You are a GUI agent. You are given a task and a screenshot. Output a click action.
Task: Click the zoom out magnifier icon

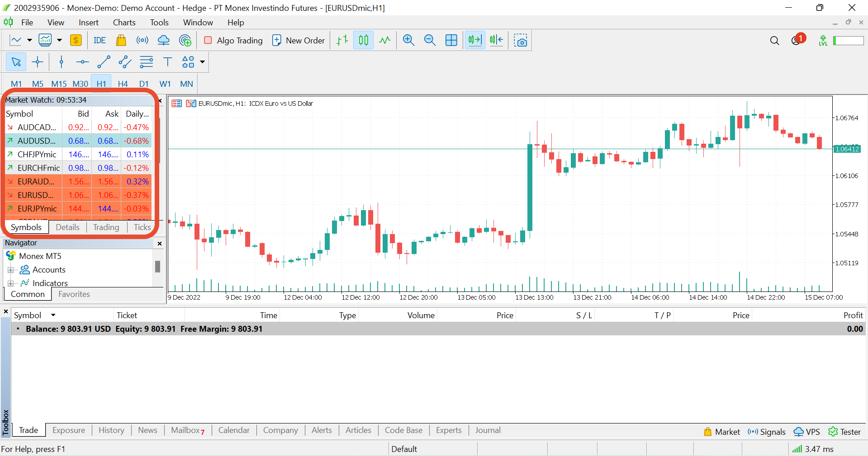[x=430, y=40]
